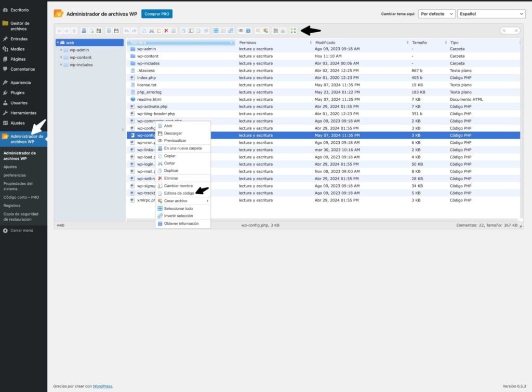This screenshot has width=532, height=392.
Task: Select wp-content folder in file list
Action: [323, 56]
